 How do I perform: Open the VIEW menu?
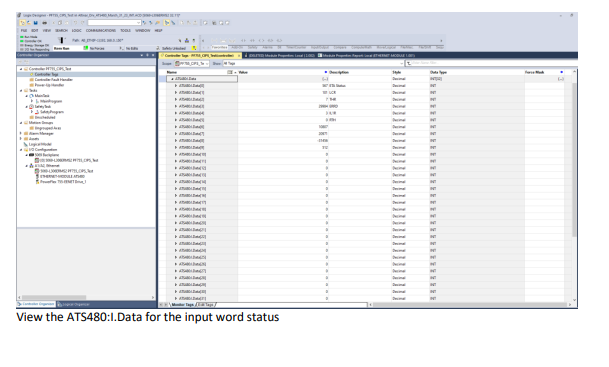pos(47,30)
